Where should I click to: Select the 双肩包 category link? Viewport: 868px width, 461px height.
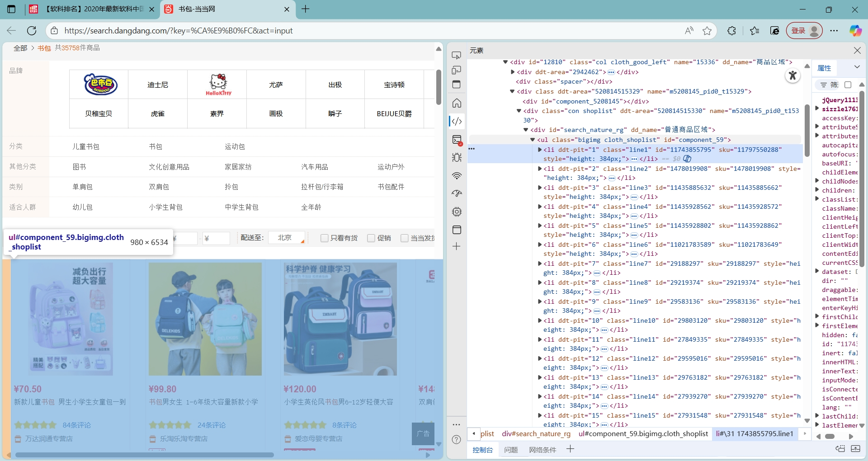(159, 187)
